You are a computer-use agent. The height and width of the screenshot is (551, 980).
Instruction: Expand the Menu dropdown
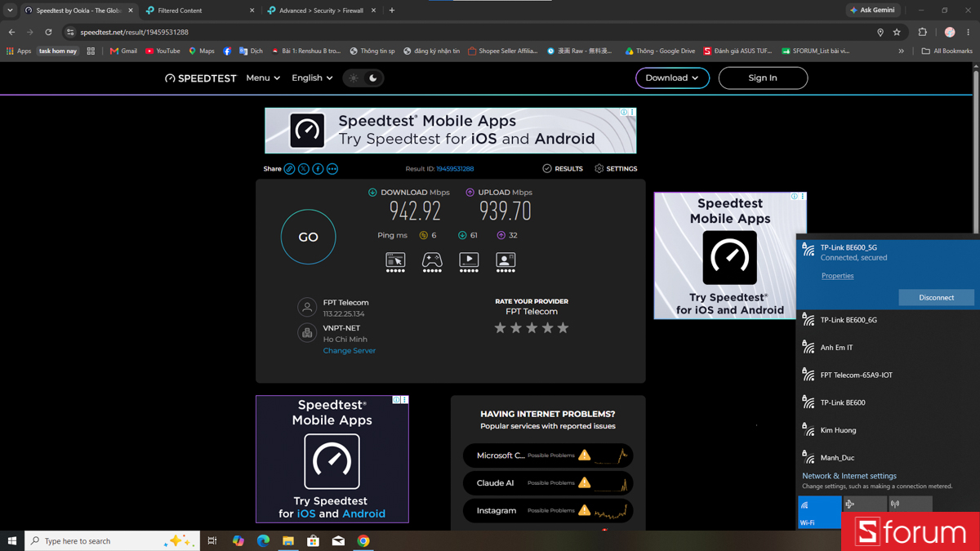click(x=263, y=78)
